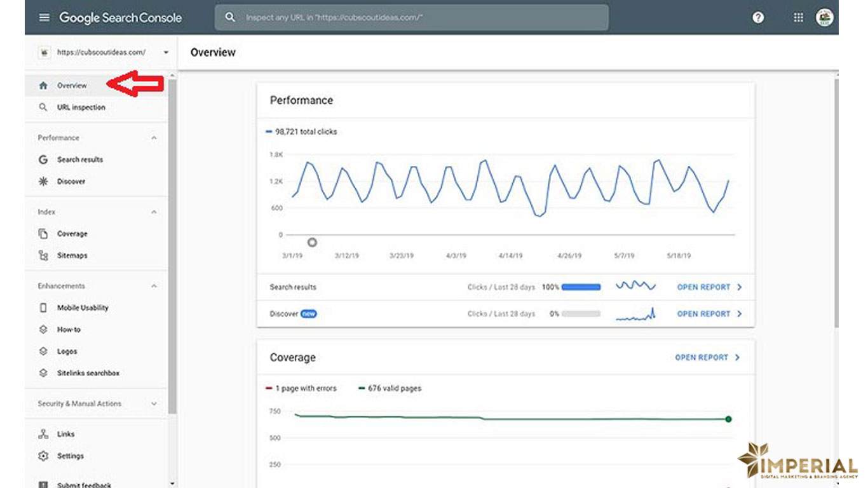Open the Coverage report link
This screenshot has height=488, width=868.
[707, 358]
